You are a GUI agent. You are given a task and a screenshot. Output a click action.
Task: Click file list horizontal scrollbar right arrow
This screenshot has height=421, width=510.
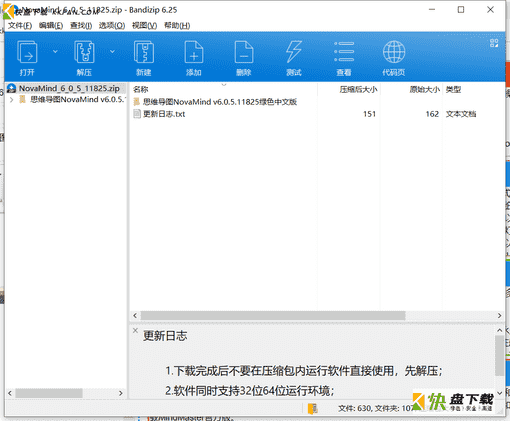click(x=499, y=316)
